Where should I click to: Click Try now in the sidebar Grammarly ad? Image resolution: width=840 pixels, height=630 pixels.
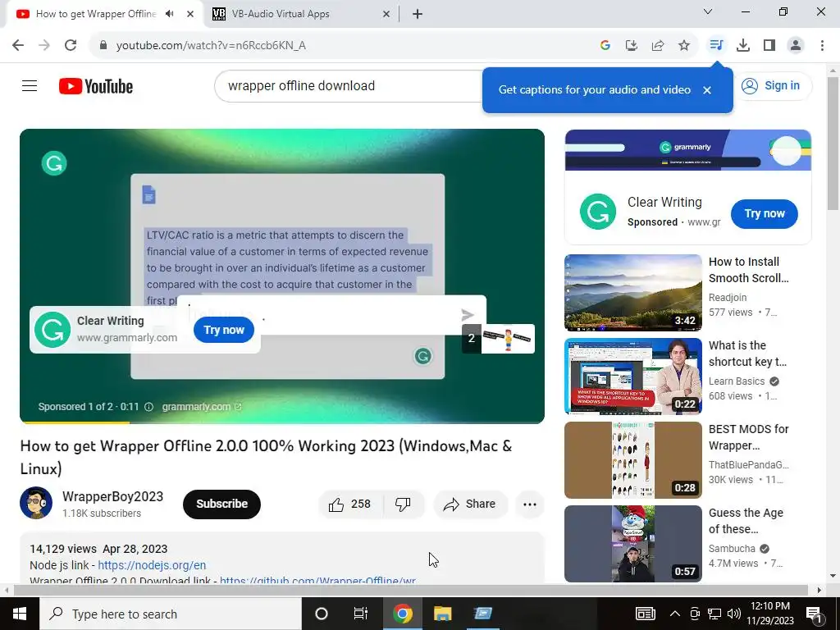click(x=765, y=214)
